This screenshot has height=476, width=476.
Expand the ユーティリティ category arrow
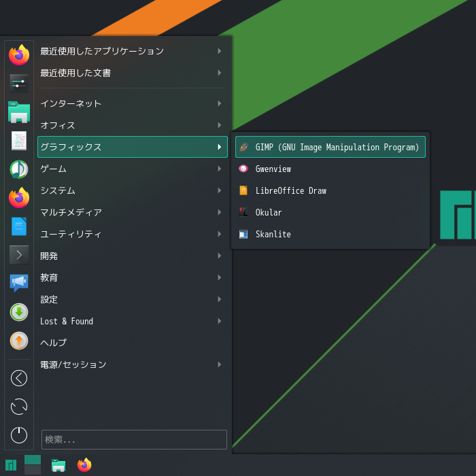pyautogui.click(x=219, y=234)
